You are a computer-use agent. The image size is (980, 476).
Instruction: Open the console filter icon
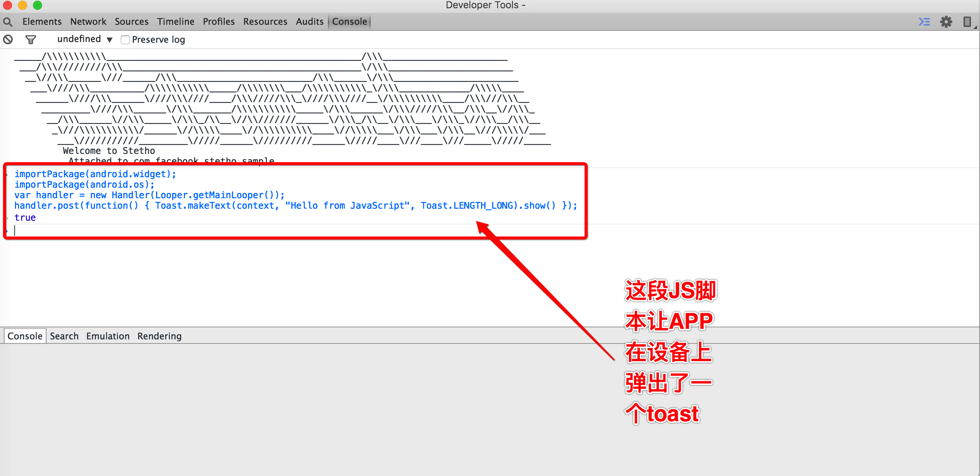pos(30,39)
